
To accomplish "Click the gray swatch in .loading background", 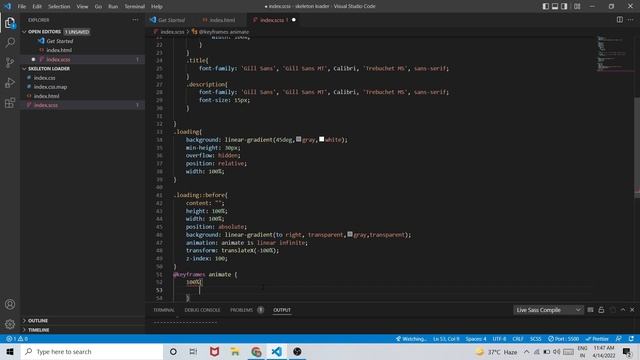I will [x=298, y=140].
